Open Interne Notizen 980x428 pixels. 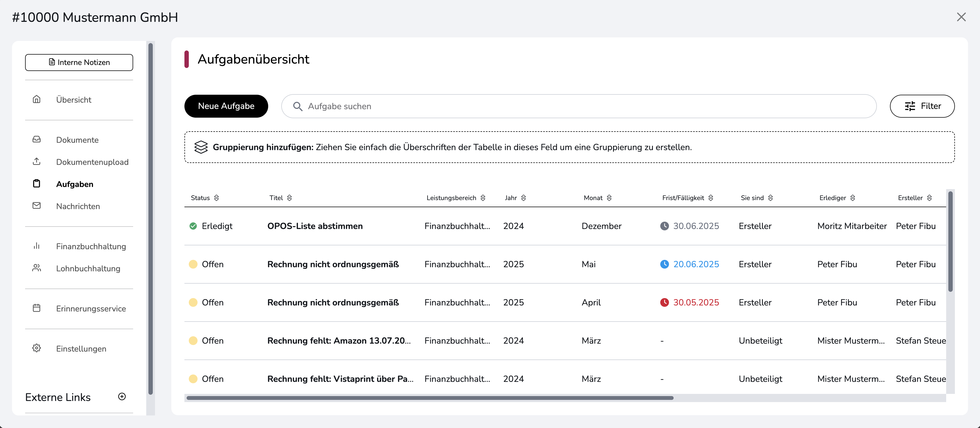click(79, 62)
